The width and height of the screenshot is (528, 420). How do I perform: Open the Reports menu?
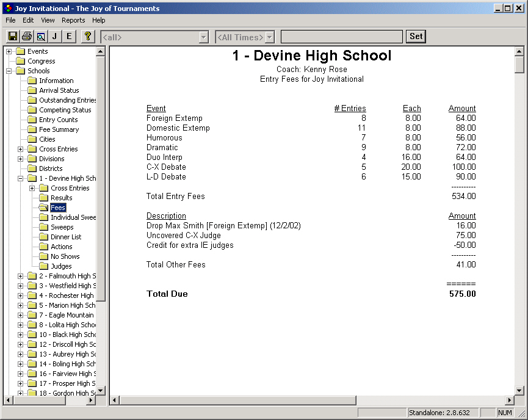73,20
